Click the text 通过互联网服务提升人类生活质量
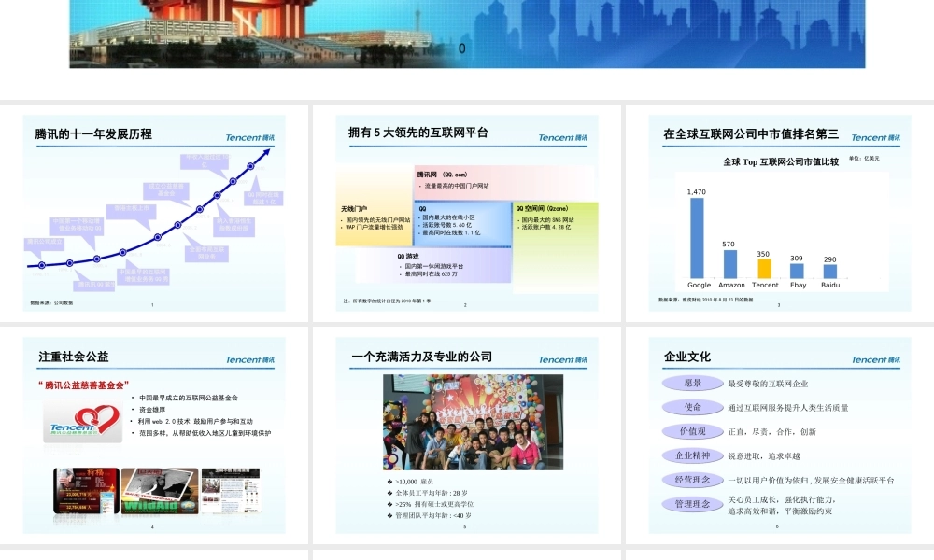 (x=788, y=408)
